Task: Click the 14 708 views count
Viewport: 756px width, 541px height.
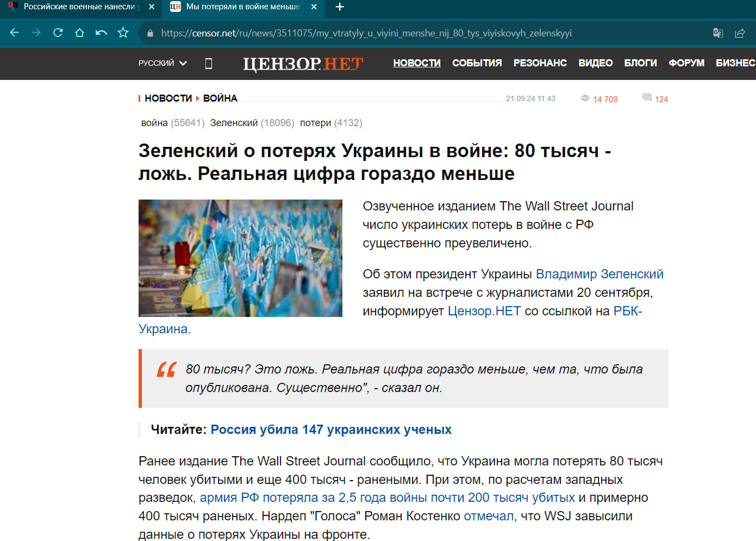Action: (x=605, y=99)
